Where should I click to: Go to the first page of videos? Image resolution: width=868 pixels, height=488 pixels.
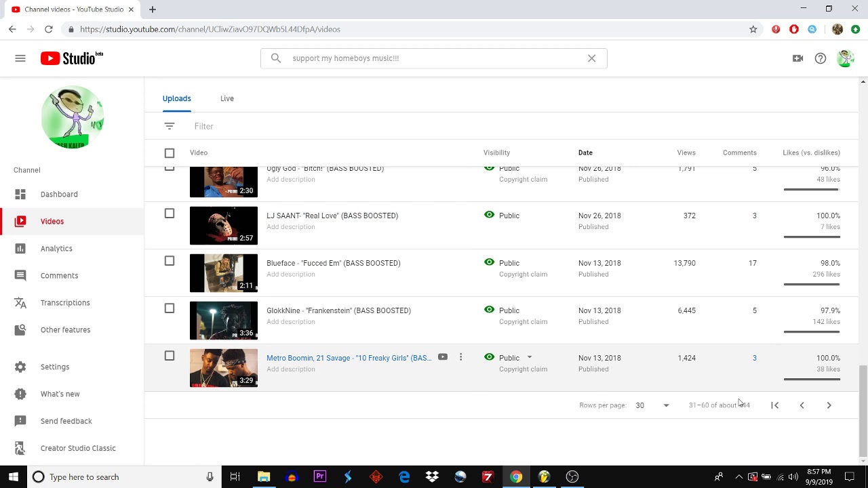774,405
